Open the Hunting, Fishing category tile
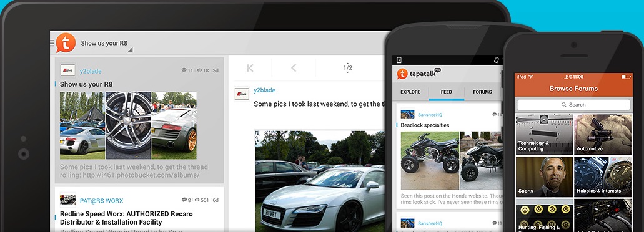 [544, 215]
